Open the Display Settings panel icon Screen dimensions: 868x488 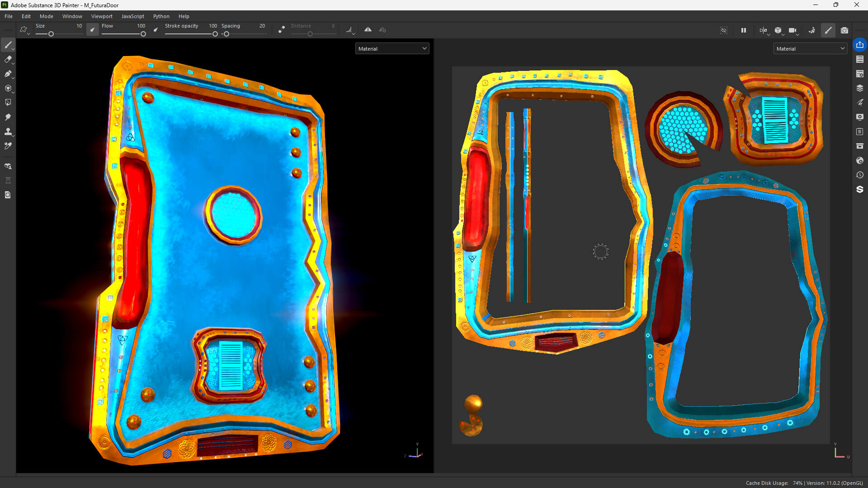(x=860, y=117)
